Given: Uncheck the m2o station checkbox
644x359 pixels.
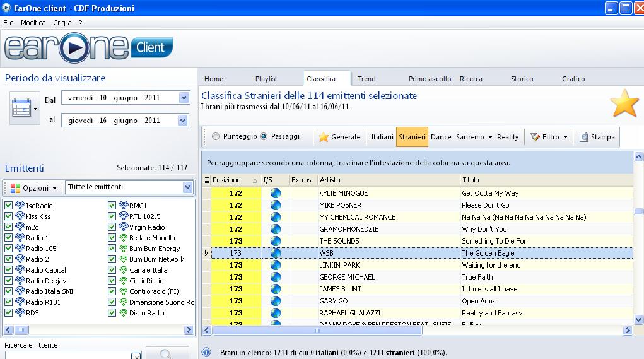Looking at the screenshot, I should (8, 227).
